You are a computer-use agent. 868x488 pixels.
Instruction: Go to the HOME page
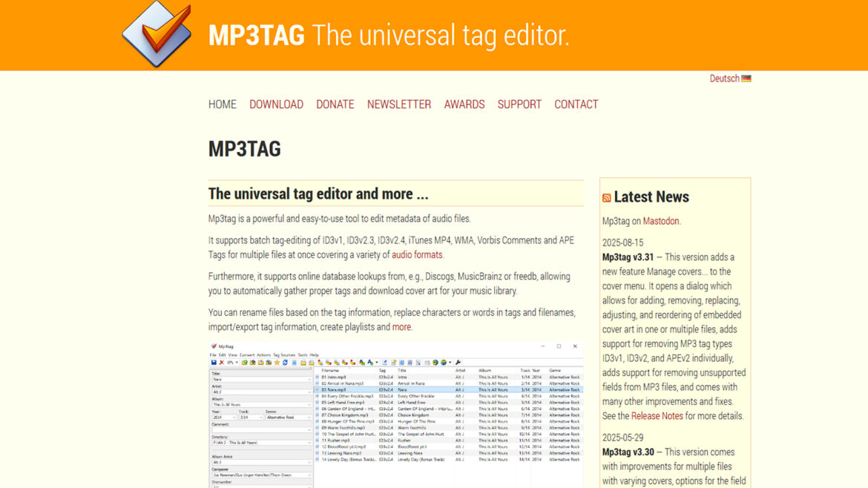coord(222,104)
